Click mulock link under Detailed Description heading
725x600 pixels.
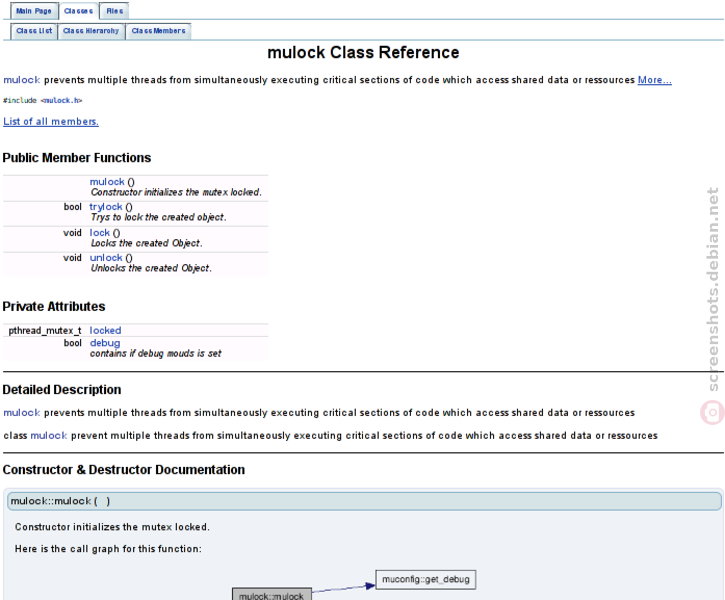22,413
